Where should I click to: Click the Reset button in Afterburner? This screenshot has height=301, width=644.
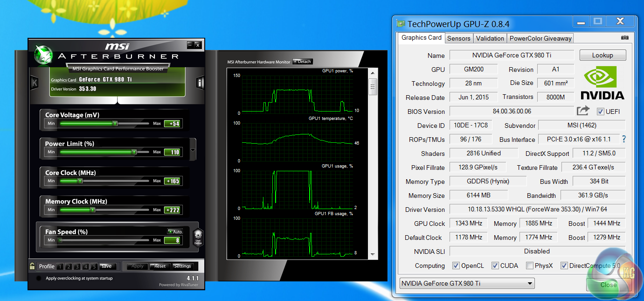[x=160, y=266]
